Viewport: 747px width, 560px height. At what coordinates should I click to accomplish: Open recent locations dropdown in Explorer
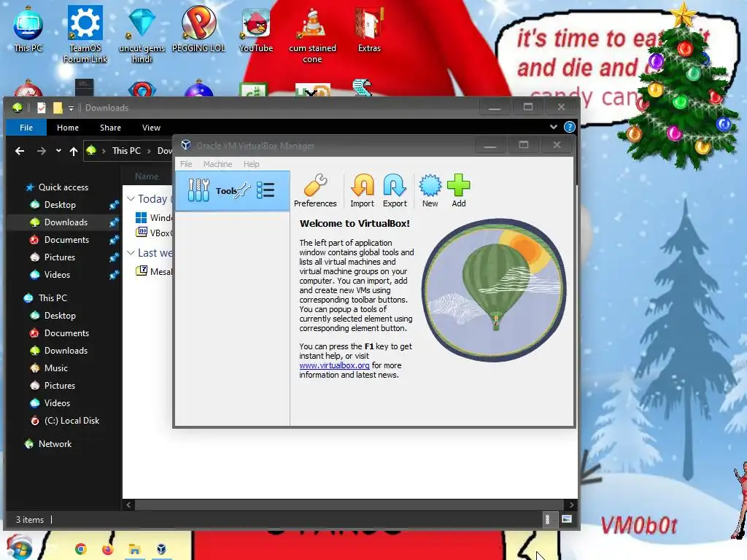pos(58,151)
